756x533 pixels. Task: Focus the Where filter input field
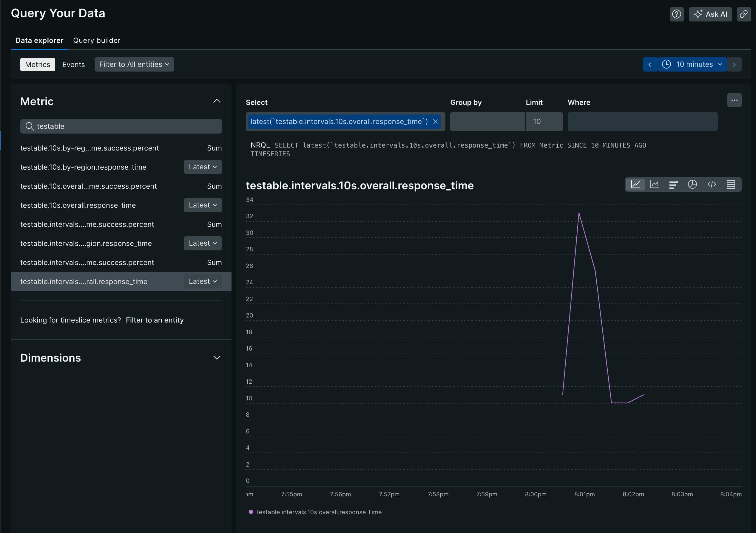[x=642, y=122]
